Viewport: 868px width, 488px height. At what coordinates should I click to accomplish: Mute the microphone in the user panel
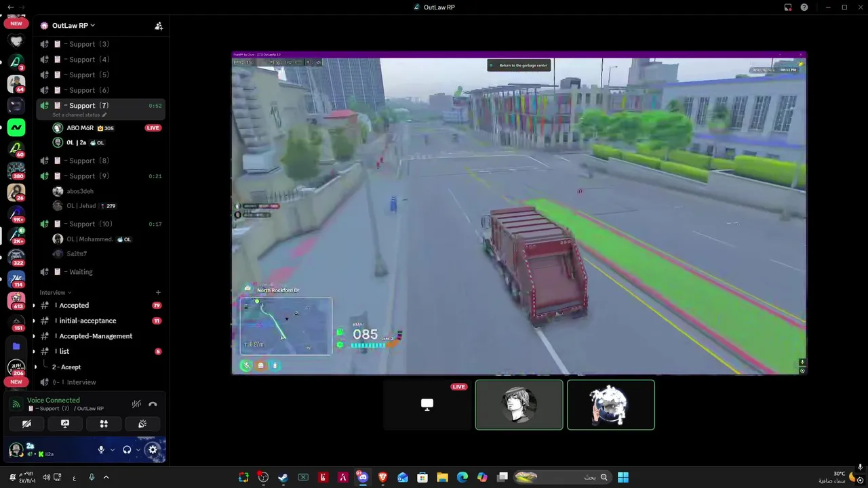point(101,449)
